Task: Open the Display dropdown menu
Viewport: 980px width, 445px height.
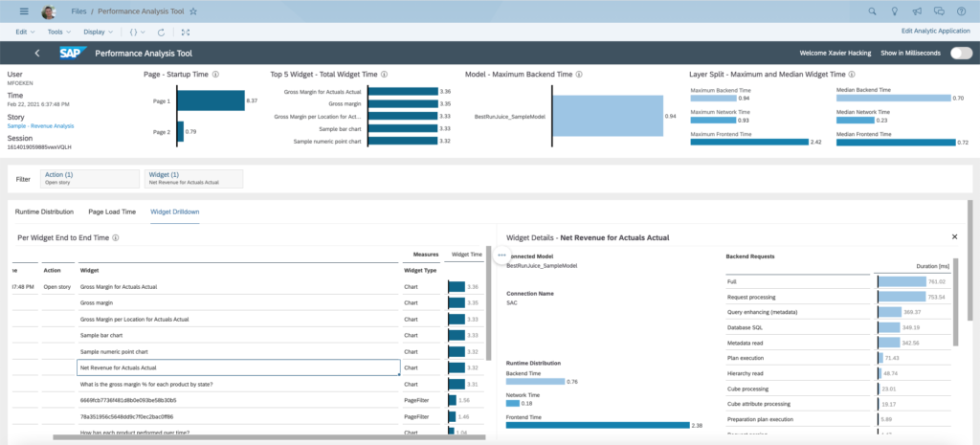Action: coord(99,32)
